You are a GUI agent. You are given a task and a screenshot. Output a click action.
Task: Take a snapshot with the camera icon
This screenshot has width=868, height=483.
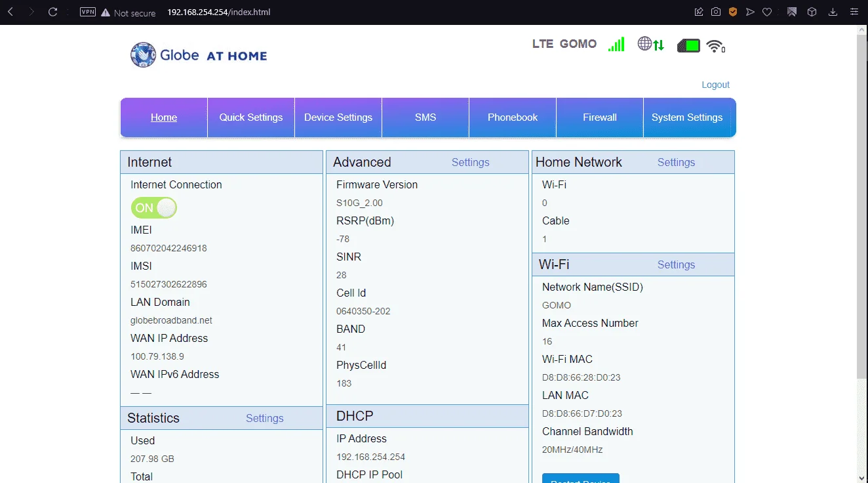[x=716, y=12]
